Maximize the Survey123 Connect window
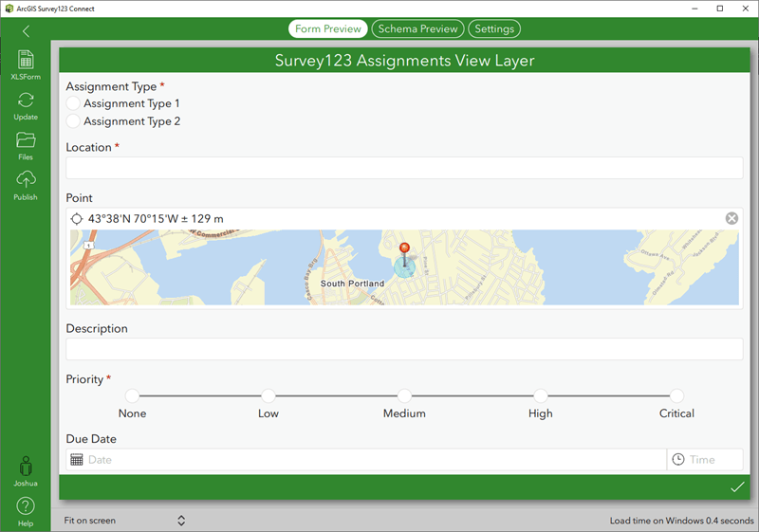759x532 pixels. tap(720, 9)
